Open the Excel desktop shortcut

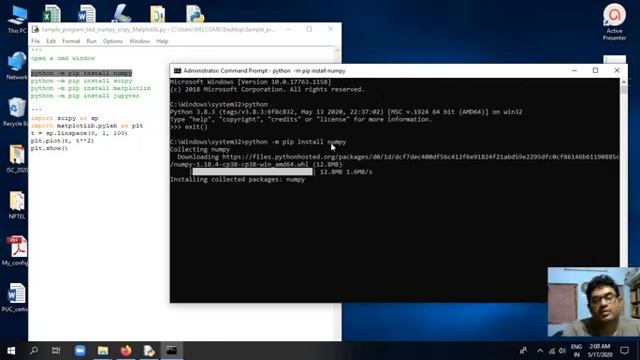click(52, 14)
